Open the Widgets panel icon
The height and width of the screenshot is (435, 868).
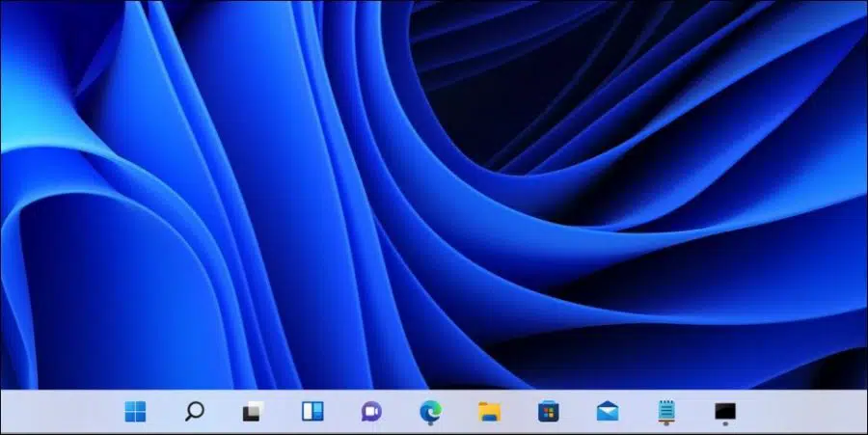pyautogui.click(x=312, y=411)
